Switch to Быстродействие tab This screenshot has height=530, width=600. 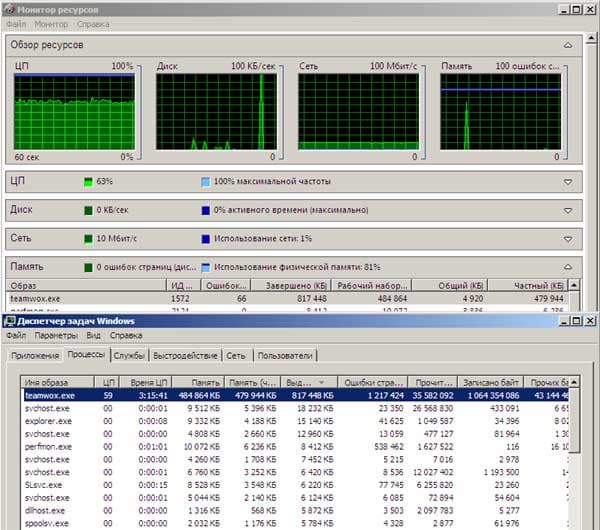pos(185,356)
